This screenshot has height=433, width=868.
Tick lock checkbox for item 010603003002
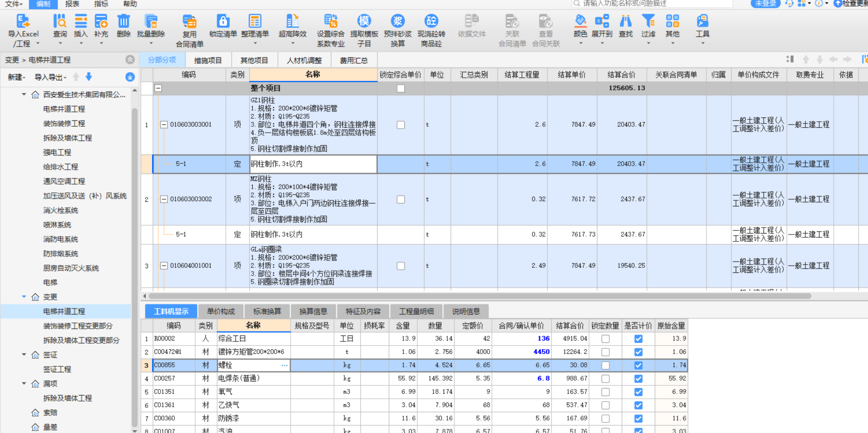click(401, 199)
